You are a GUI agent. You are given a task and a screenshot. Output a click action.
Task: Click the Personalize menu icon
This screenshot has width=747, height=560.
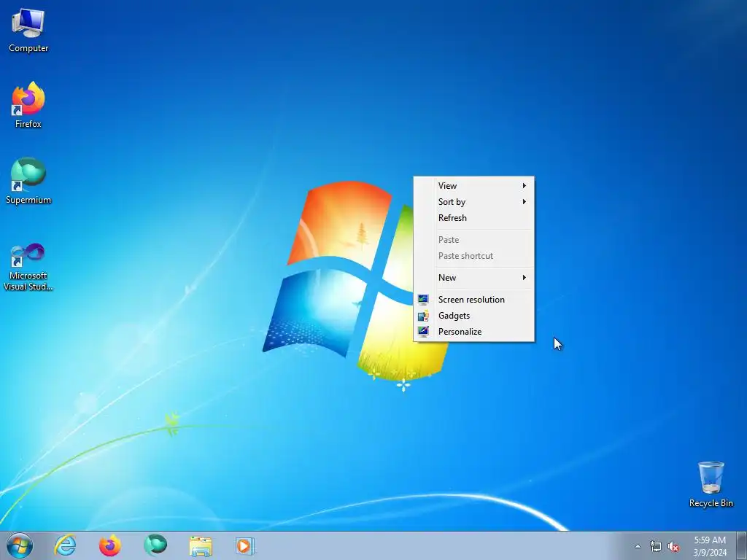pyautogui.click(x=423, y=332)
